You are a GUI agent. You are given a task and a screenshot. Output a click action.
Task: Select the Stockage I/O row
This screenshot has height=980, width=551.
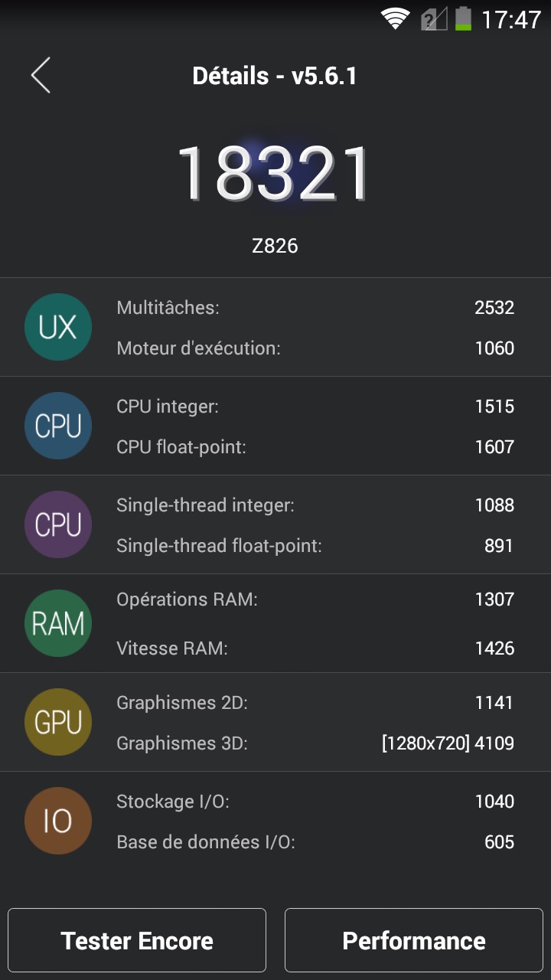(x=315, y=802)
